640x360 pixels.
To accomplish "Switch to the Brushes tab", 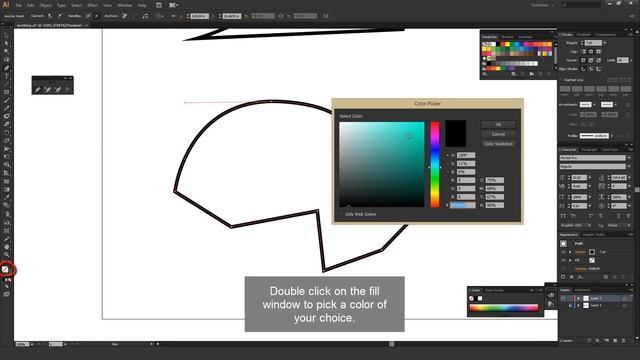I will coord(507,37).
